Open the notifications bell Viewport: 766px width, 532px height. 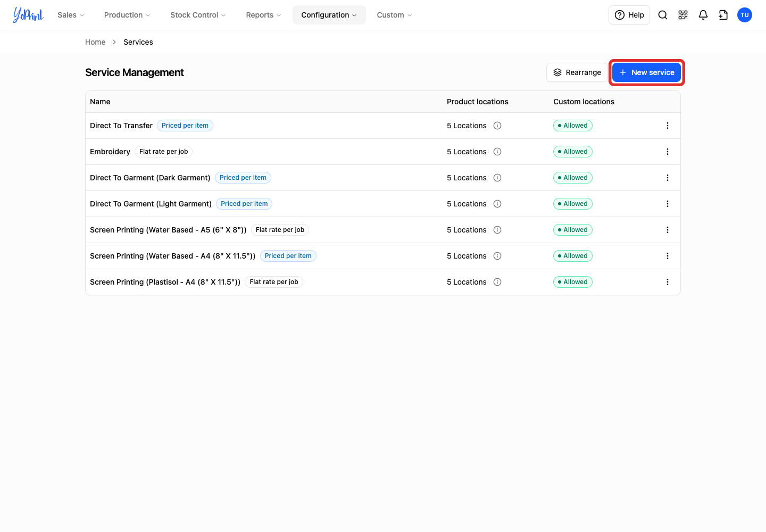tap(703, 15)
